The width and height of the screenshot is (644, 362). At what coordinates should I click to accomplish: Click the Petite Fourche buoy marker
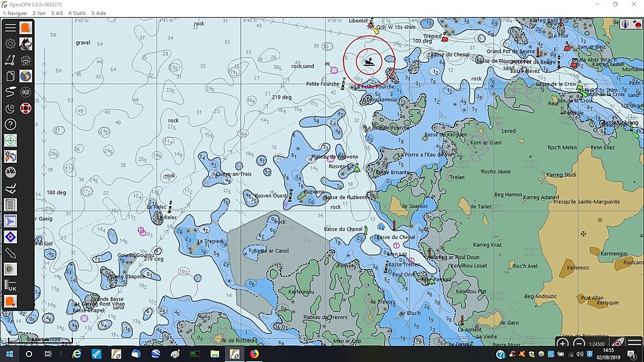point(344,83)
